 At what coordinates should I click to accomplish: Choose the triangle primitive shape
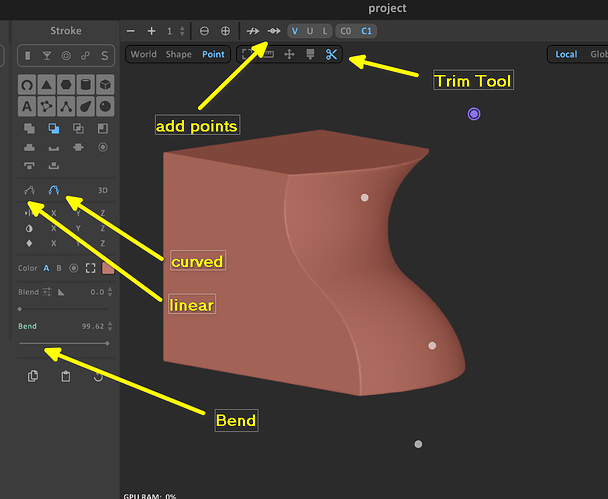click(47, 85)
